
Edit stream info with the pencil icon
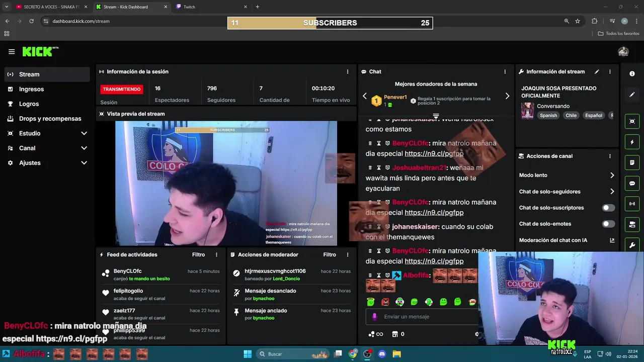tap(597, 71)
